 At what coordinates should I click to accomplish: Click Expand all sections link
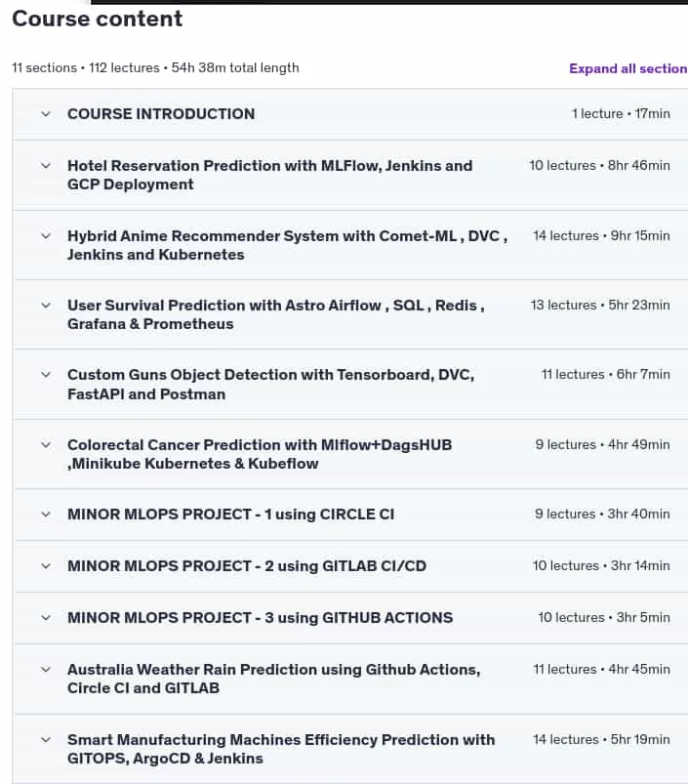(x=628, y=68)
